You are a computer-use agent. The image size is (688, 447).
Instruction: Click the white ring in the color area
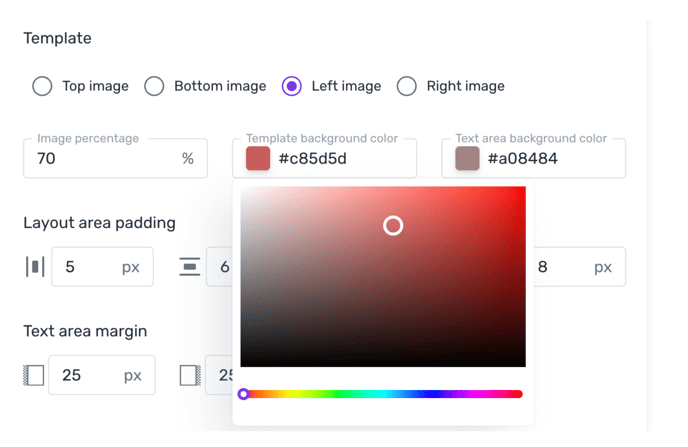point(393,225)
